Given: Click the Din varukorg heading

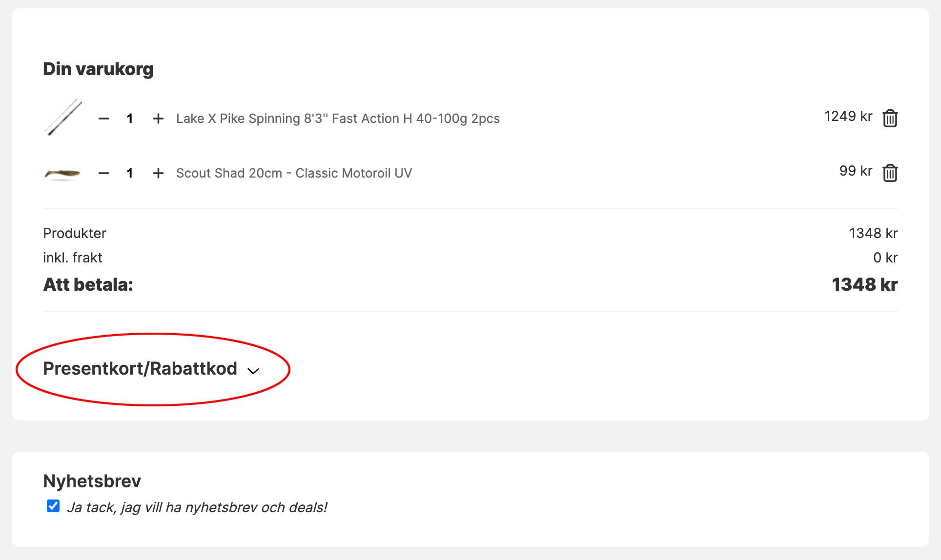Looking at the screenshot, I should coord(98,69).
